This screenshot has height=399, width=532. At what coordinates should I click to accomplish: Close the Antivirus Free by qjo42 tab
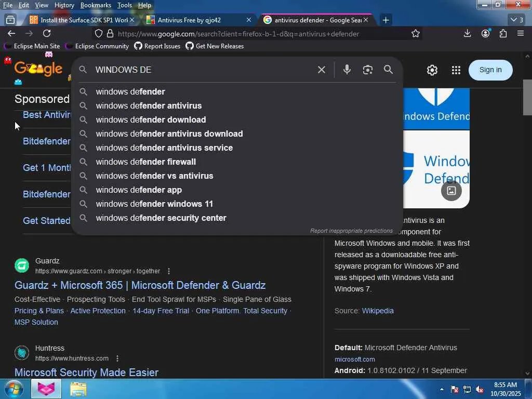[x=249, y=20]
